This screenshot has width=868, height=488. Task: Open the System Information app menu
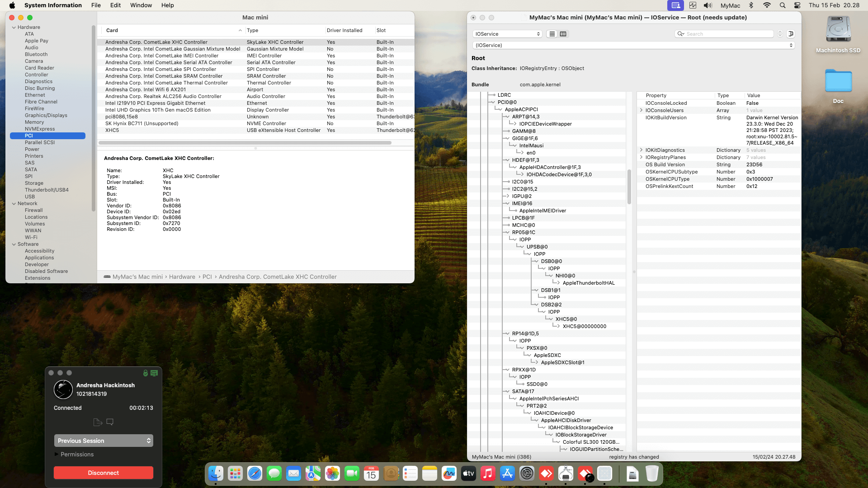point(53,5)
